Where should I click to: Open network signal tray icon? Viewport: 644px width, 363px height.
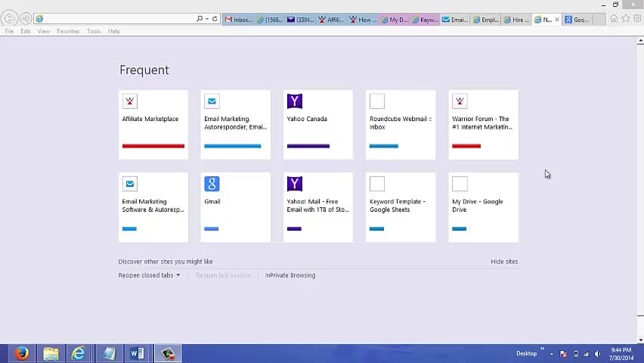tap(586, 354)
